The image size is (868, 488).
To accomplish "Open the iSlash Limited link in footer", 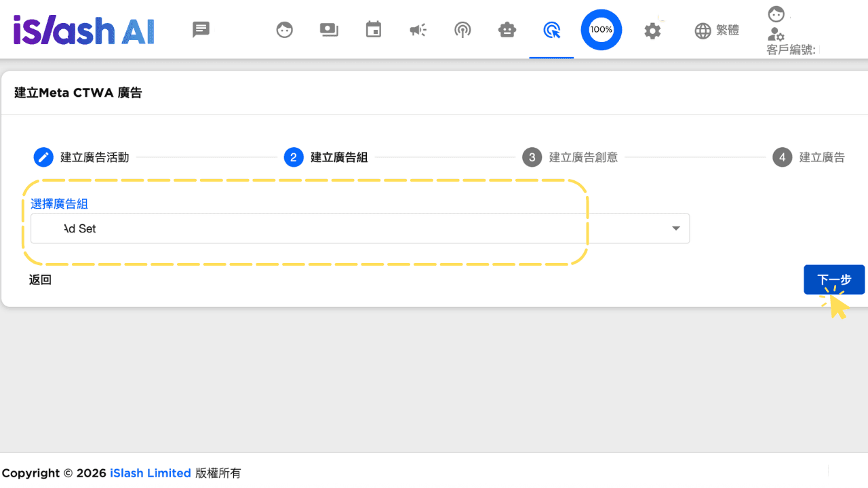I will pyautogui.click(x=151, y=473).
